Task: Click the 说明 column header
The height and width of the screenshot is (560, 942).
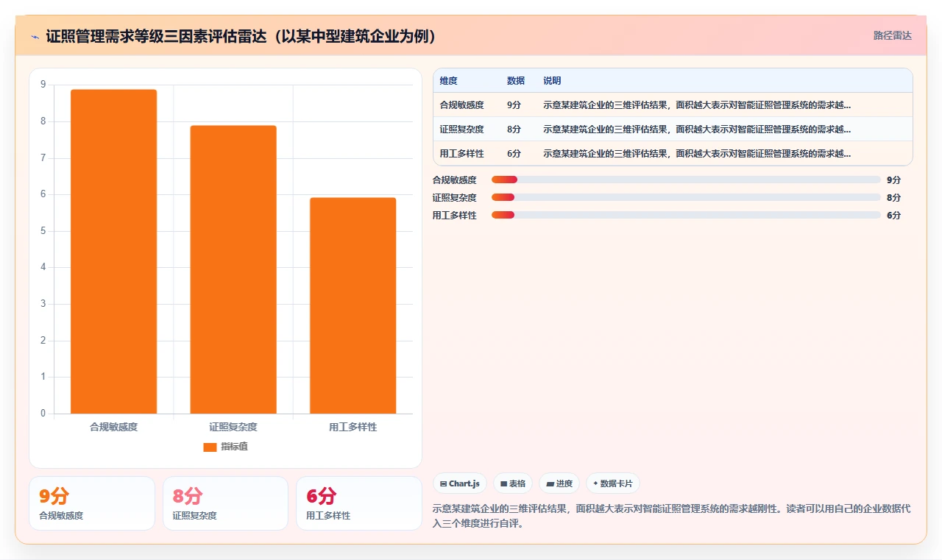Action: click(552, 81)
